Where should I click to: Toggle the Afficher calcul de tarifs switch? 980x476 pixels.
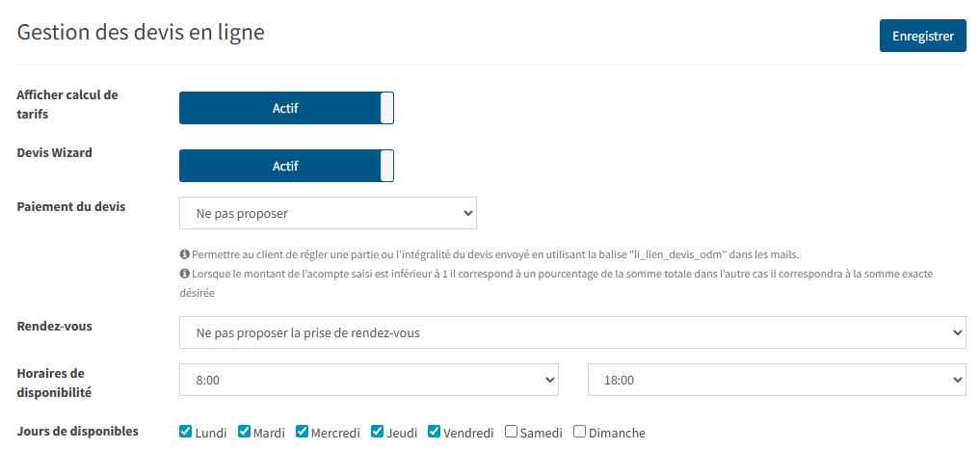[x=286, y=108]
